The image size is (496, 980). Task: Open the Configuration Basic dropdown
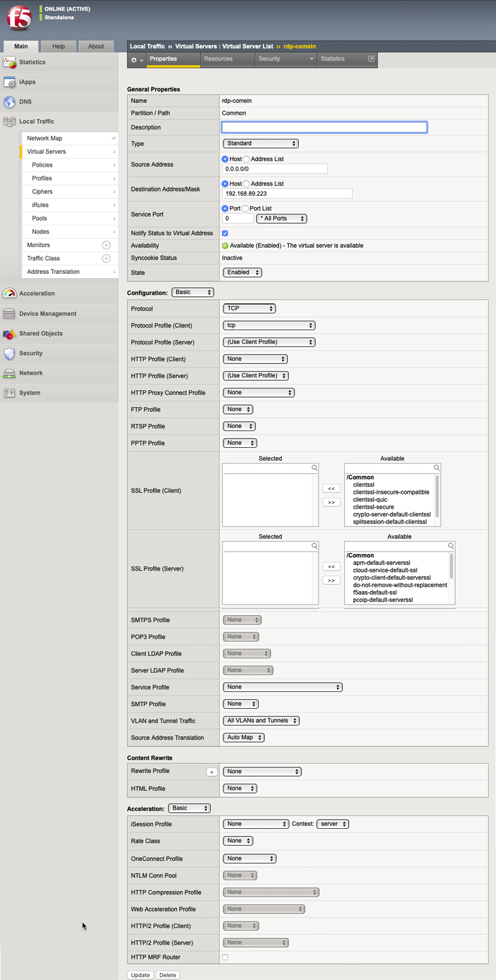(x=193, y=292)
